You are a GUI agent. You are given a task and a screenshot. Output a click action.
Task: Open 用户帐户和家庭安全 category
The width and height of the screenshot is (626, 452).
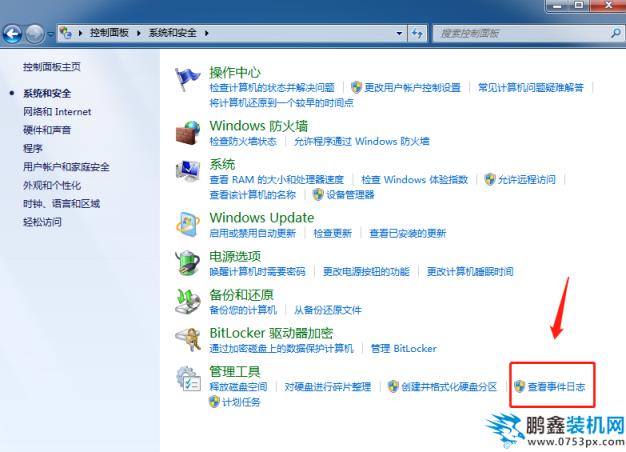click(66, 167)
